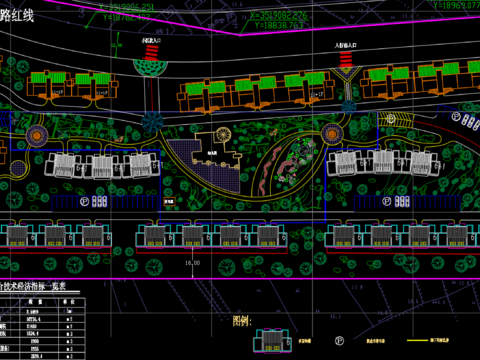Click the legend's yellow line sample
This screenshot has height=360, width=480.
[x=417, y=340]
